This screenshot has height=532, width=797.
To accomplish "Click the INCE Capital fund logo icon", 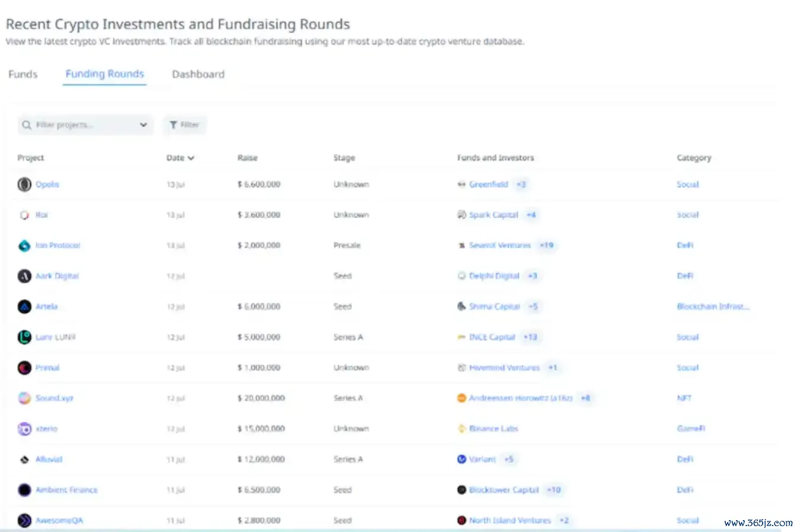I will tap(462, 337).
